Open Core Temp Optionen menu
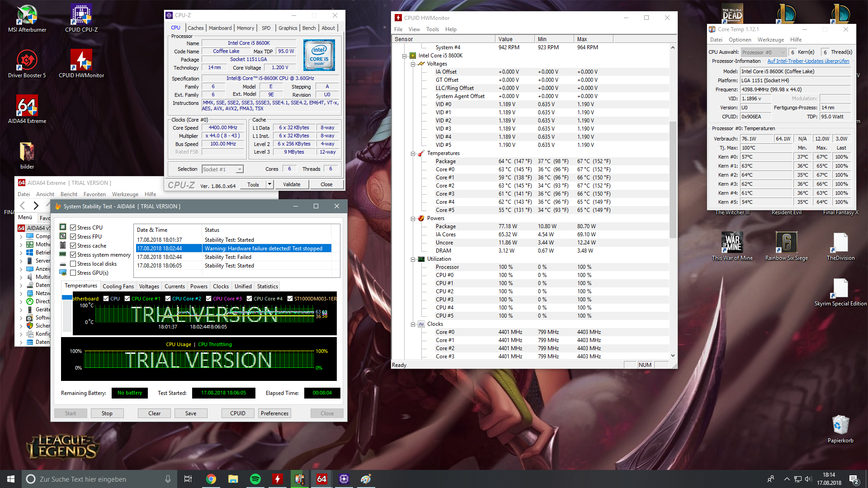 (x=740, y=40)
